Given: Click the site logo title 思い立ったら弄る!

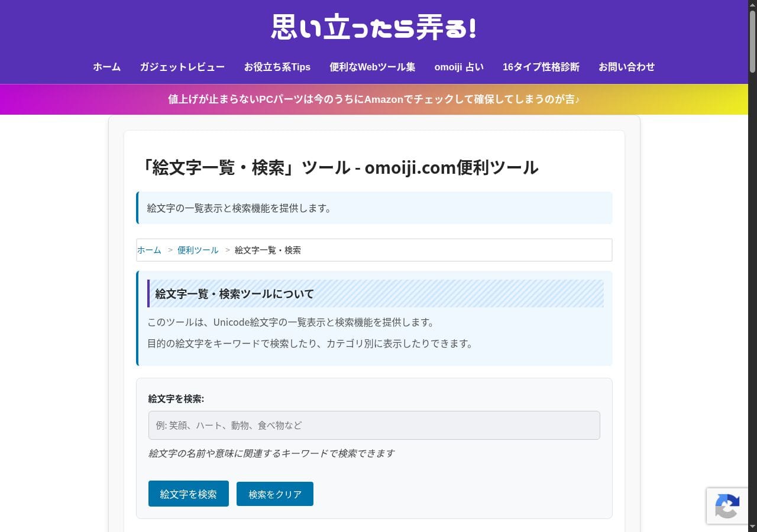Looking at the screenshot, I should 374,28.
